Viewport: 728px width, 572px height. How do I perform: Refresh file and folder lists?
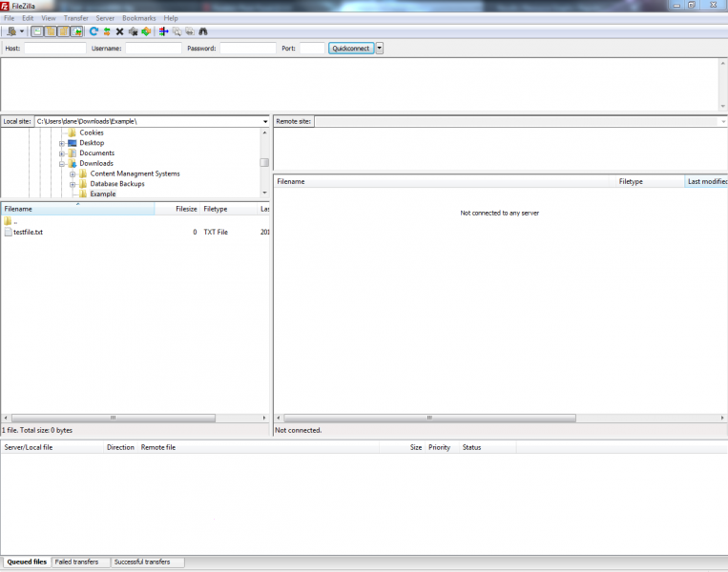pos(94,31)
